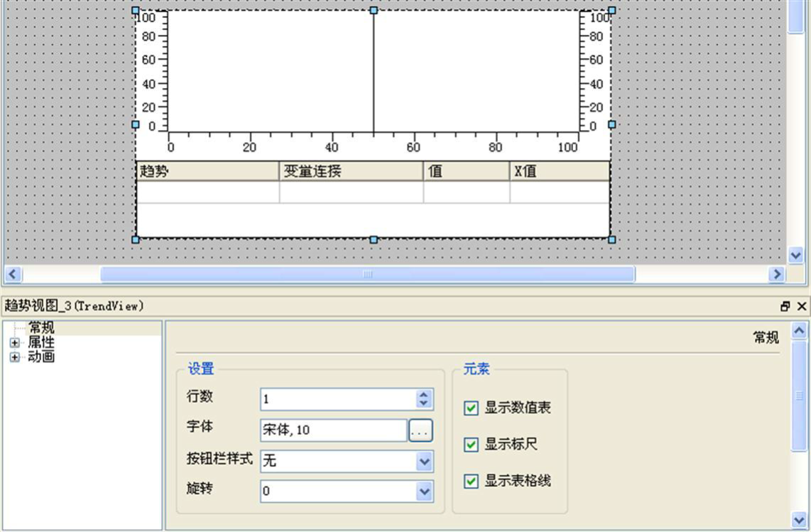Click the 变量连接 column header

click(x=352, y=171)
